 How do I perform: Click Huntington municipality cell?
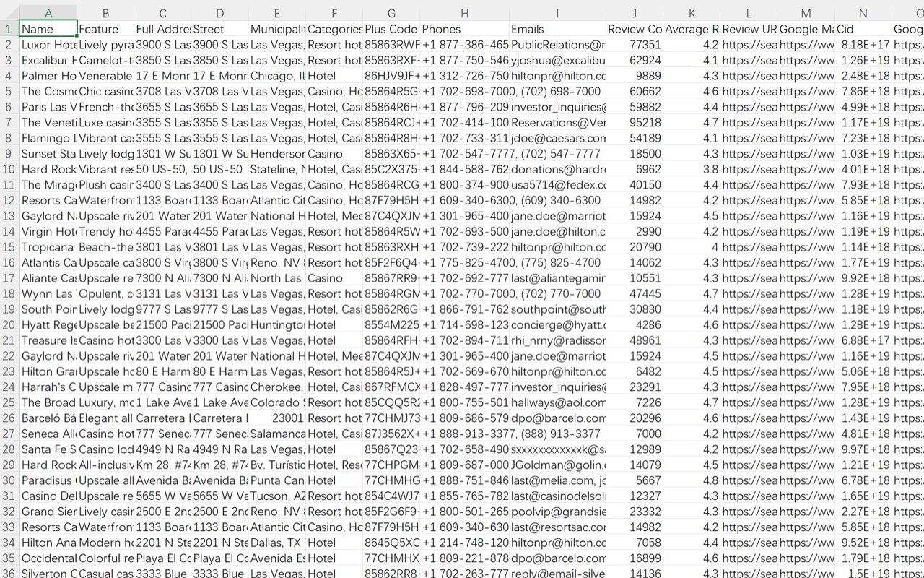tap(277, 325)
